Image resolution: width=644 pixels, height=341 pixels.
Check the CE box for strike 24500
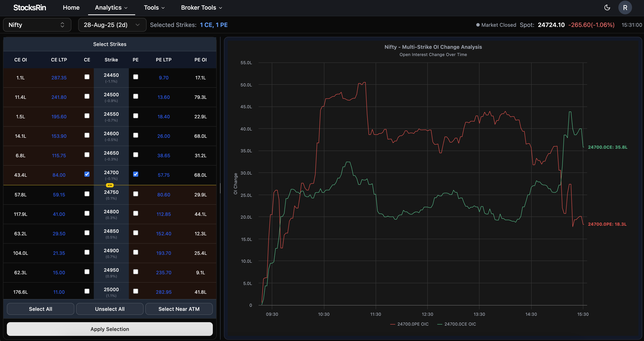[87, 96]
